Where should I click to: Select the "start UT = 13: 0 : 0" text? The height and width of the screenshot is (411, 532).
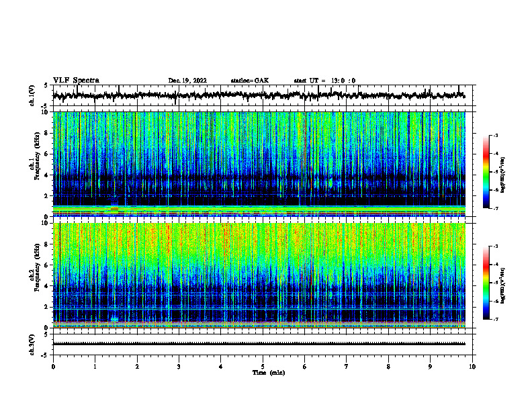tap(324, 81)
